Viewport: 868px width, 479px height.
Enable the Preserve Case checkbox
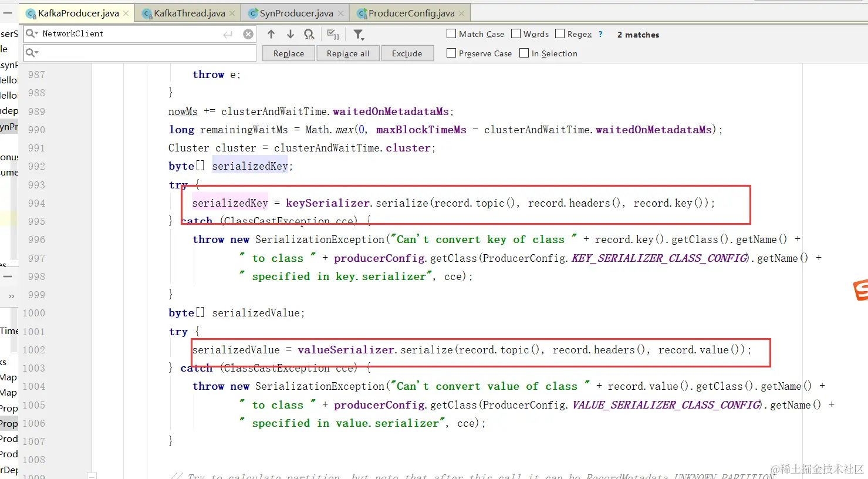451,53
